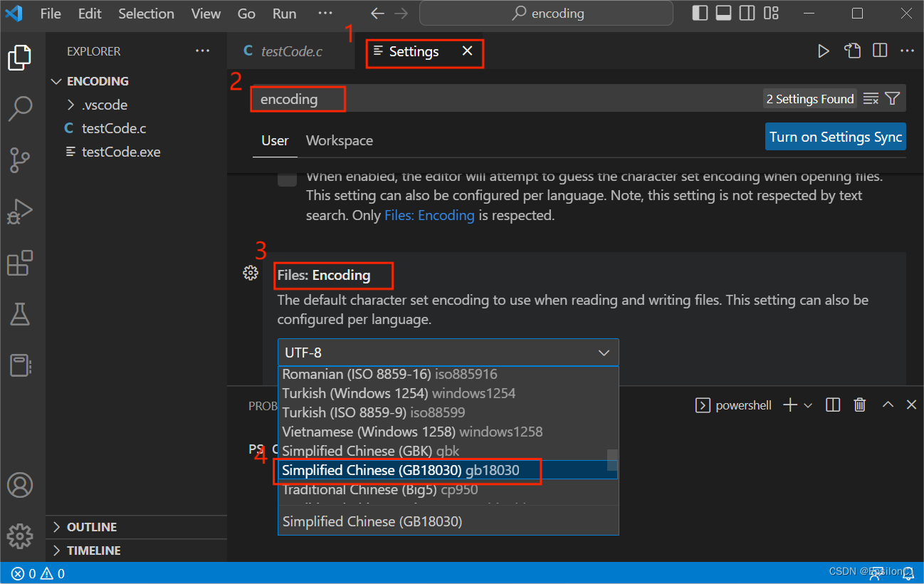Click errors and warnings status bar entry

tap(38, 573)
